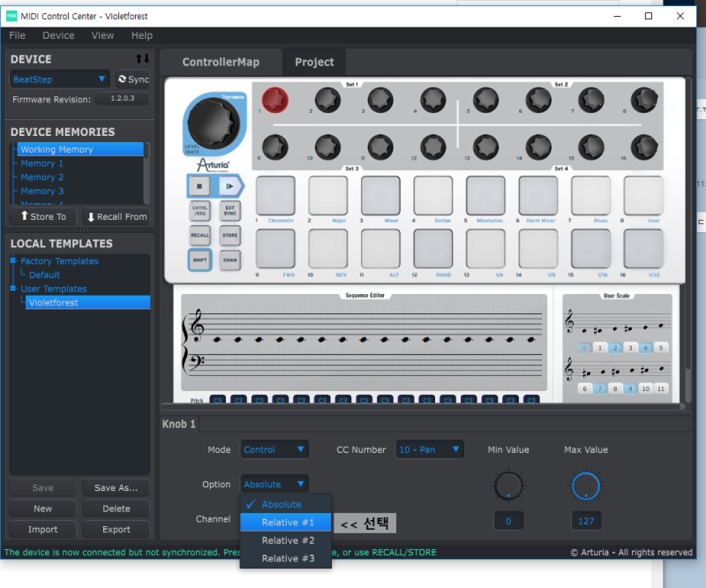Choose Absolute in the option list
This screenshot has height=588, width=706.
click(286, 504)
